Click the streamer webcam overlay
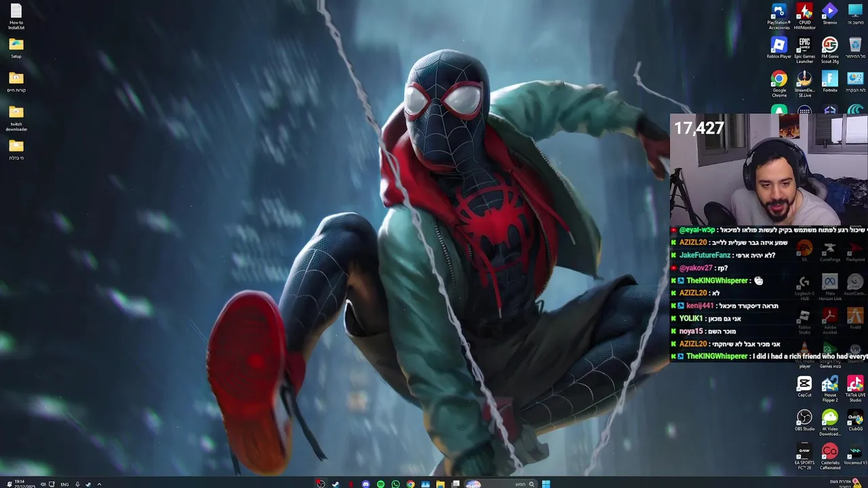The height and width of the screenshot is (488, 868). pos(768,169)
